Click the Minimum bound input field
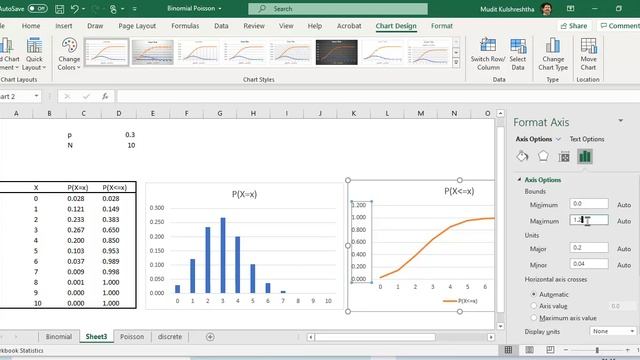The height and width of the screenshot is (360, 640). [589, 204]
